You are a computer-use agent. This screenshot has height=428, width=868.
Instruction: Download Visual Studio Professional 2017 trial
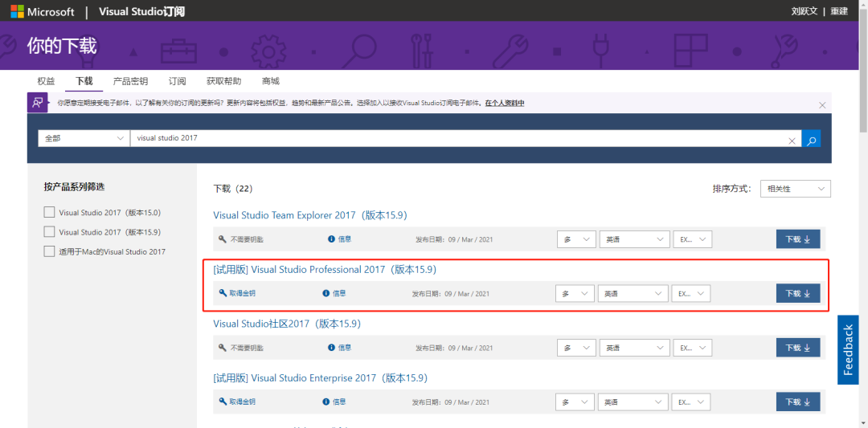click(x=798, y=294)
